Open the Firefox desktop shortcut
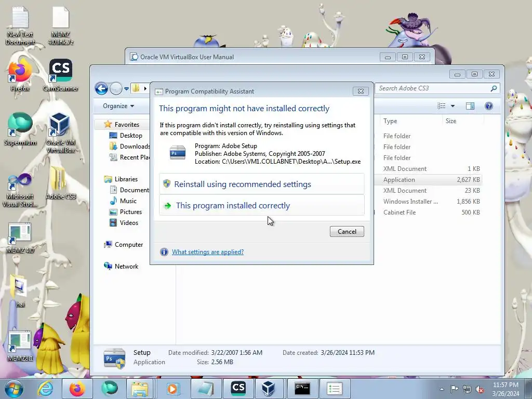Screen dimensions: 532x399 pyautogui.click(x=20, y=75)
